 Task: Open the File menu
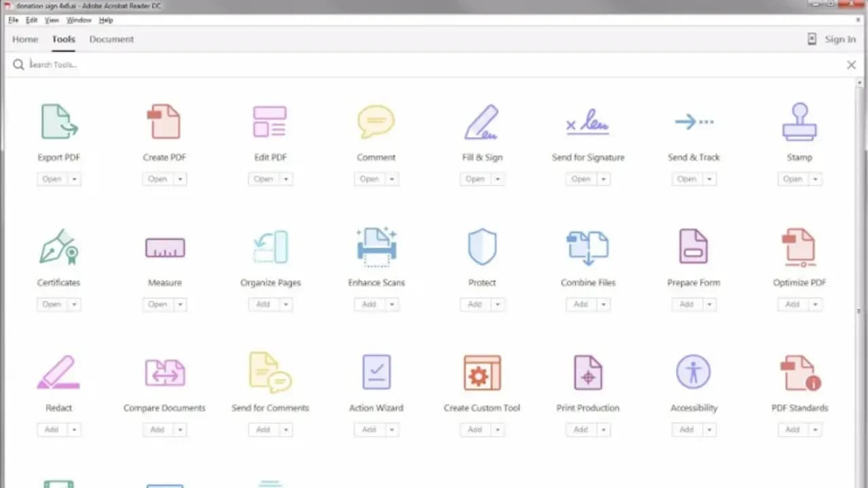click(x=13, y=20)
